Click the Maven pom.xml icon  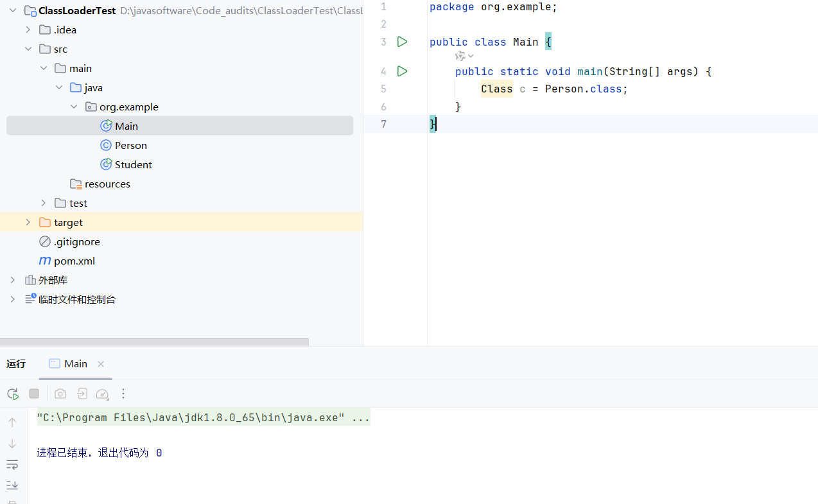(x=45, y=261)
